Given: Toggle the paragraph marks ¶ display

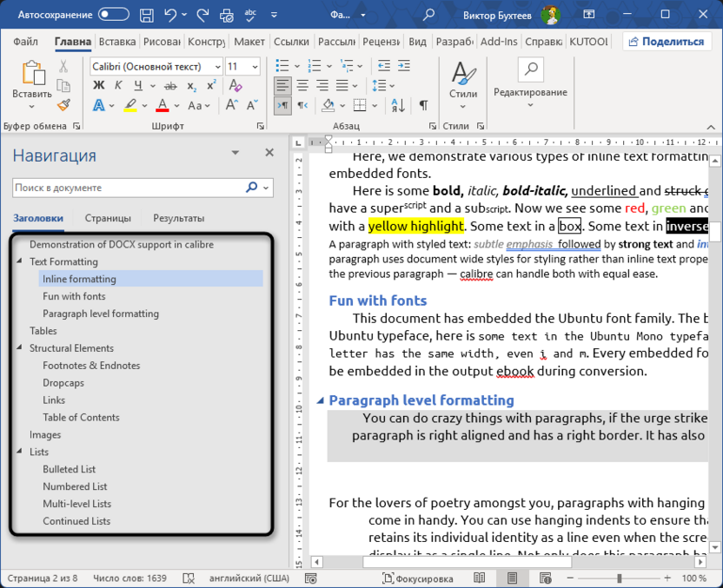Looking at the screenshot, I should coord(423,105).
